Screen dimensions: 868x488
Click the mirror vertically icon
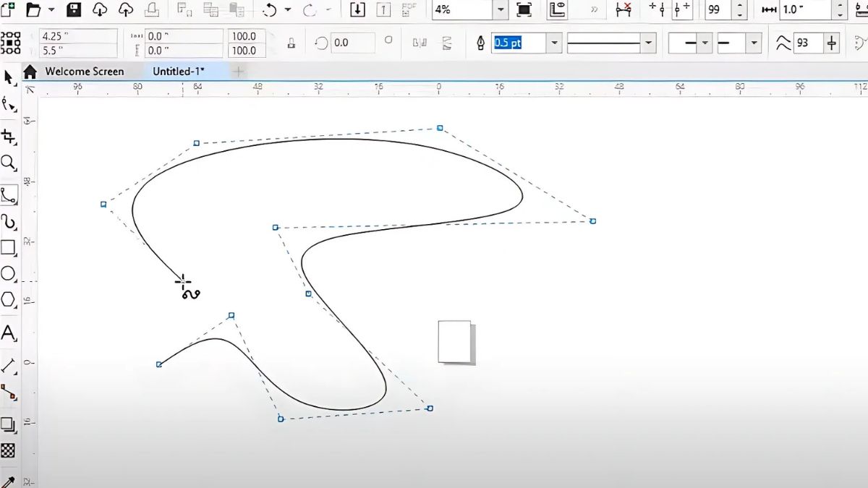click(x=447, y=43)
